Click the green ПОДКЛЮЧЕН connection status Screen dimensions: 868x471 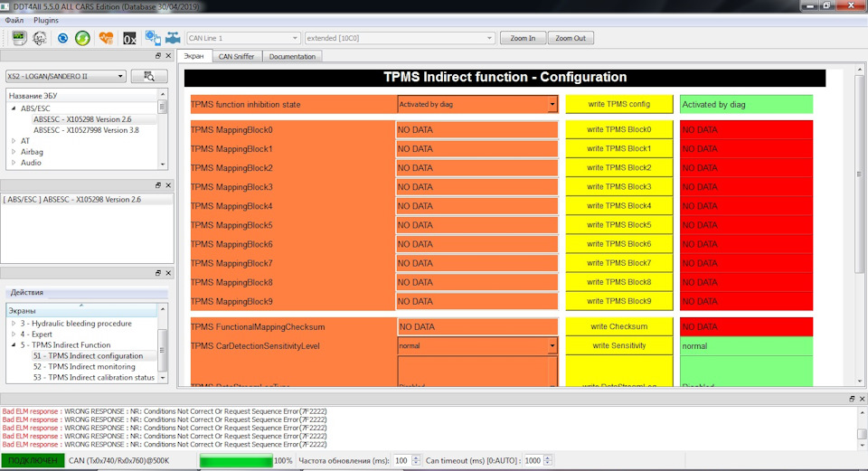(33, 460)
